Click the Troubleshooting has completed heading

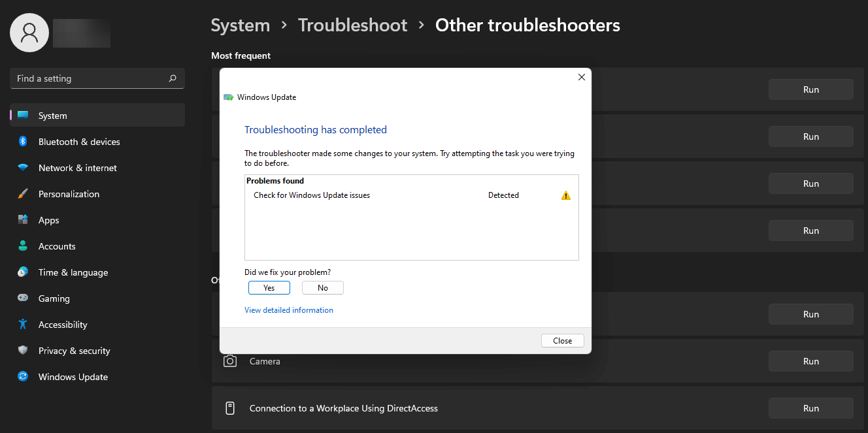pos(316,130)
